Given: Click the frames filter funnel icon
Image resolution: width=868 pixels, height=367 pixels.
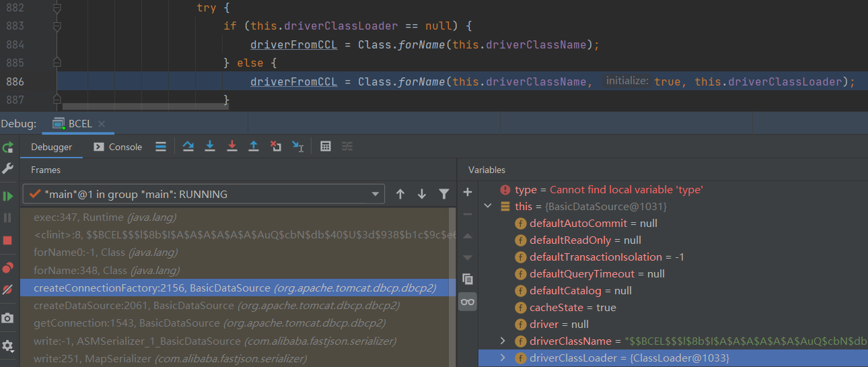Looking at the screenshot, I should point(444,194).
